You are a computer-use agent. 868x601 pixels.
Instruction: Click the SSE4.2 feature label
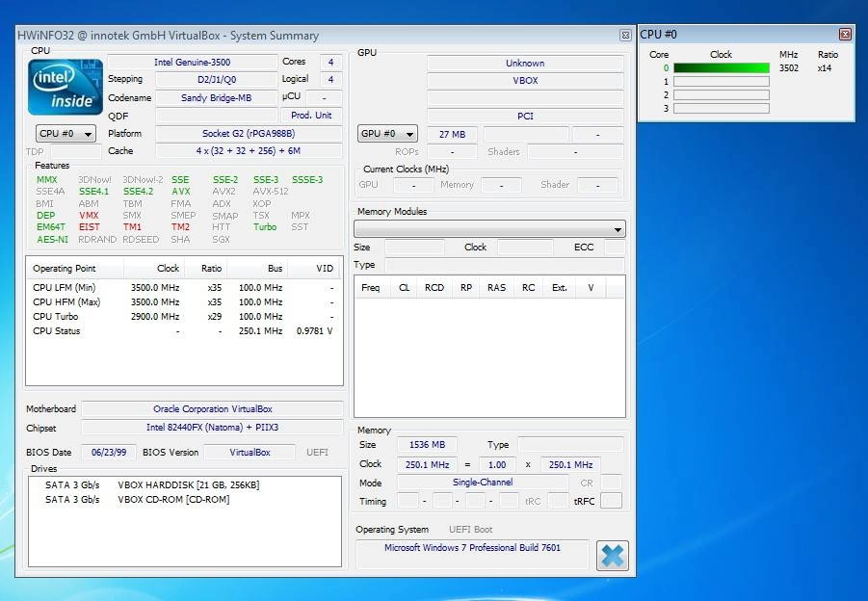click(x=138, y=192)
